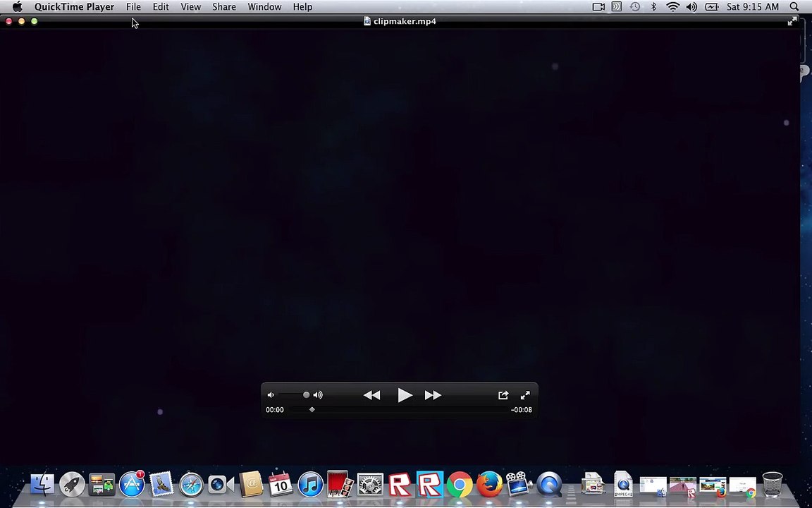Open the Trash in the Dock
The image size is (812, 508).
(772, 485)
